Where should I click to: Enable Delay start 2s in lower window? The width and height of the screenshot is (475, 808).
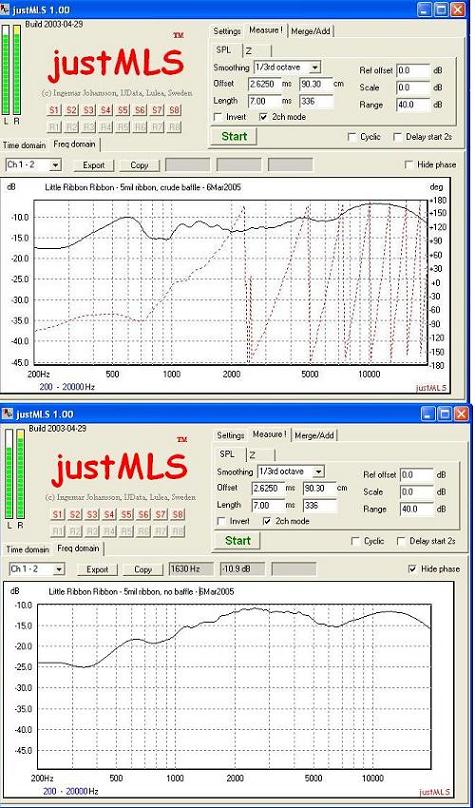pyautogui.click(x=401, y=541)
